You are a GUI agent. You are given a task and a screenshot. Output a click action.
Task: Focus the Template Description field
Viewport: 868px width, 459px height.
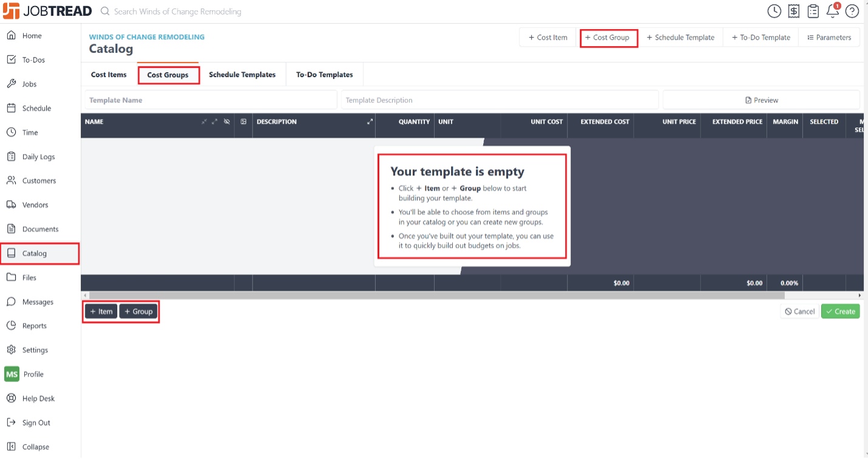(x=500, y=100)
